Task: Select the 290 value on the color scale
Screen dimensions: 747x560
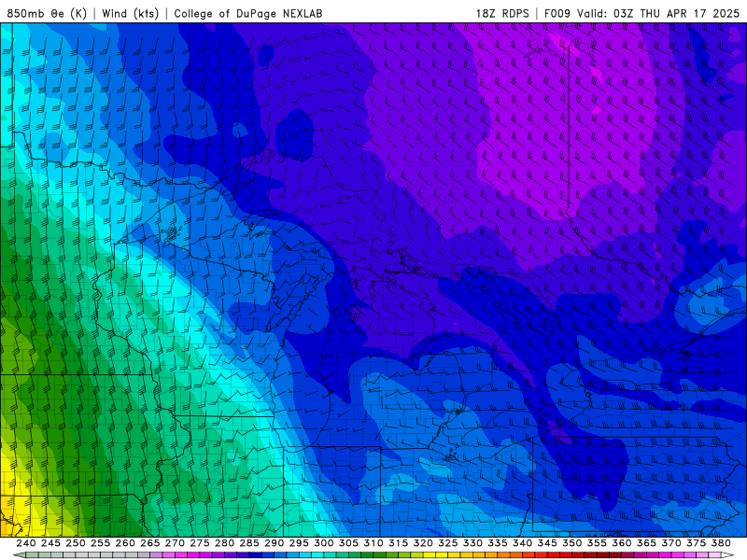Action: pos(274,543)
